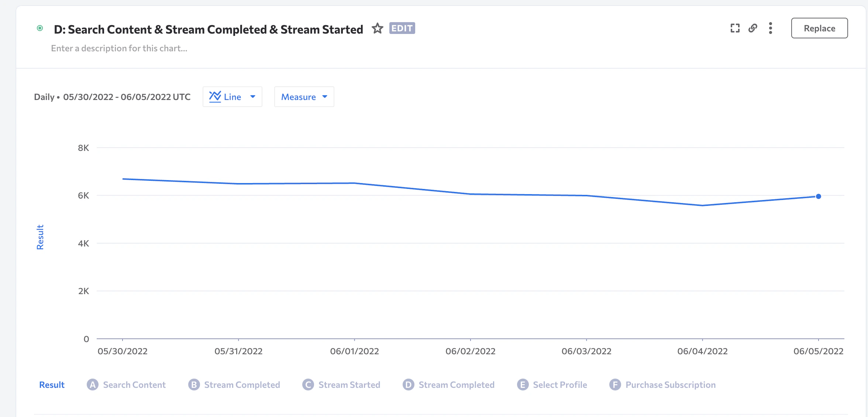Click the F badge for Purchase Subscription
Viewport: 868px width, 417px height.
(x=615, y=385)
